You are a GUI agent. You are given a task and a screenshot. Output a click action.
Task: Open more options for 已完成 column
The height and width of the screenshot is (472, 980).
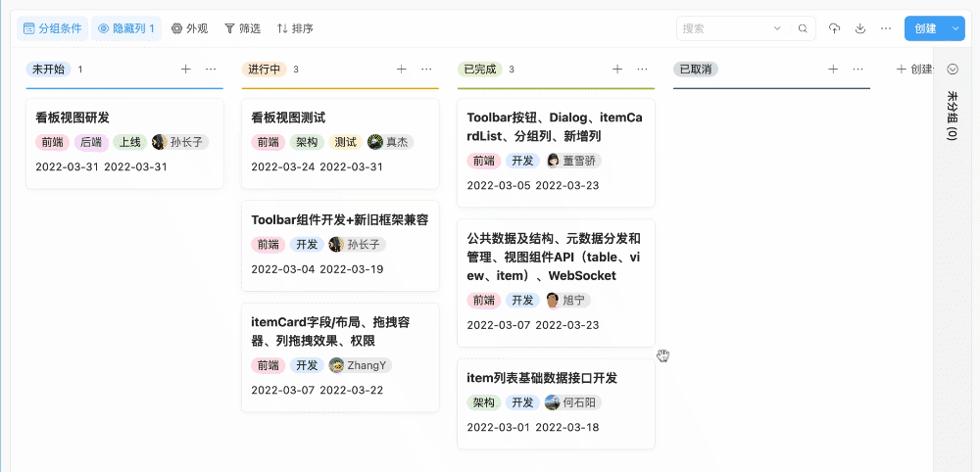(x=642, y=70)
